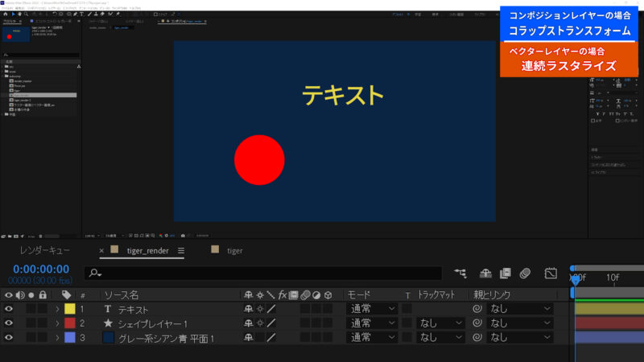Open the tiger_render panel menu

pos(180,251)
